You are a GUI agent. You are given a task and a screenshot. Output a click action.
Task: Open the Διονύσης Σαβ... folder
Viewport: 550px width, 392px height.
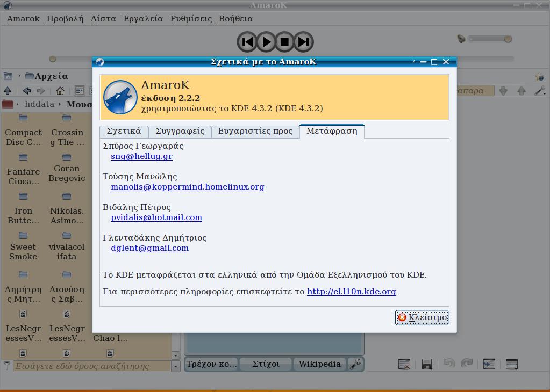pyautogui.click(x=67, y=288)
